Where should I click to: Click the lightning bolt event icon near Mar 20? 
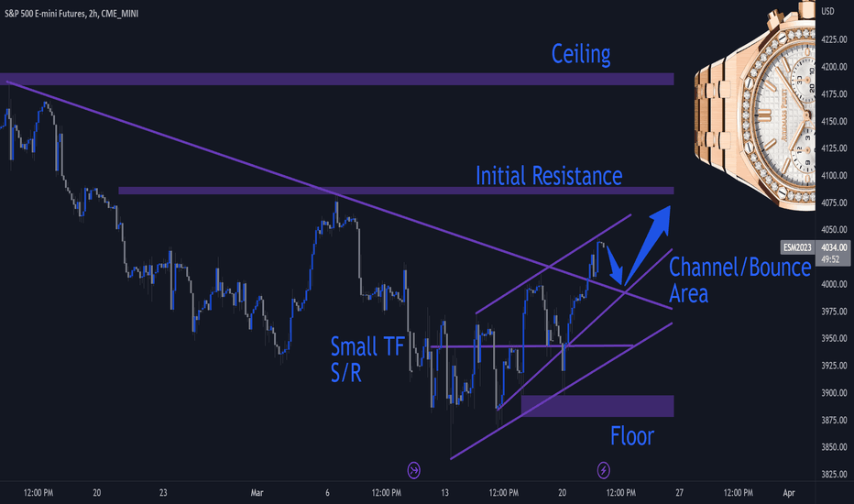604,470
